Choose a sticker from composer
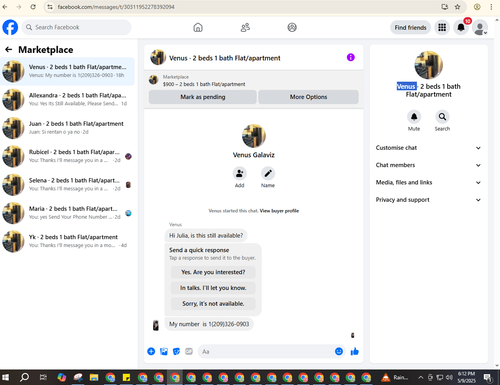 click(x=176, y=351)
